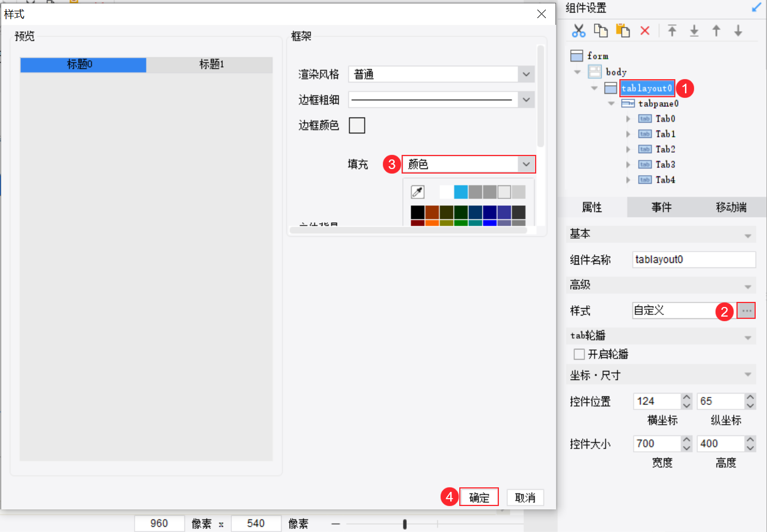Image resolution: width=767 pixels, height=532 pixels.
Task: Click the red delete X icon
Action: [x=645, y=31]
